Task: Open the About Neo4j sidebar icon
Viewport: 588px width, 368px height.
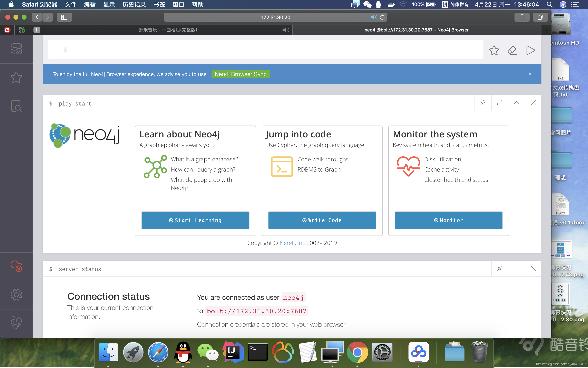Action: coord(16,322)
